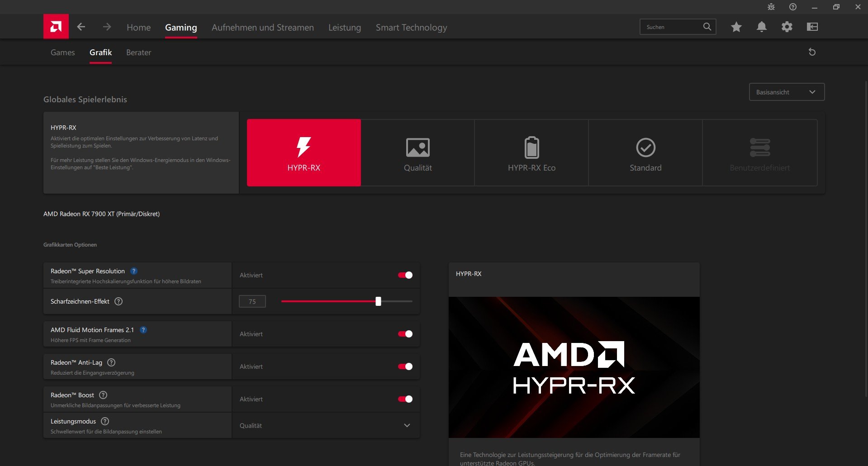Show info for Radeon Super Resolution
Image resolution: width=868 pixels, height=466 pixels.
coord(134,271)
